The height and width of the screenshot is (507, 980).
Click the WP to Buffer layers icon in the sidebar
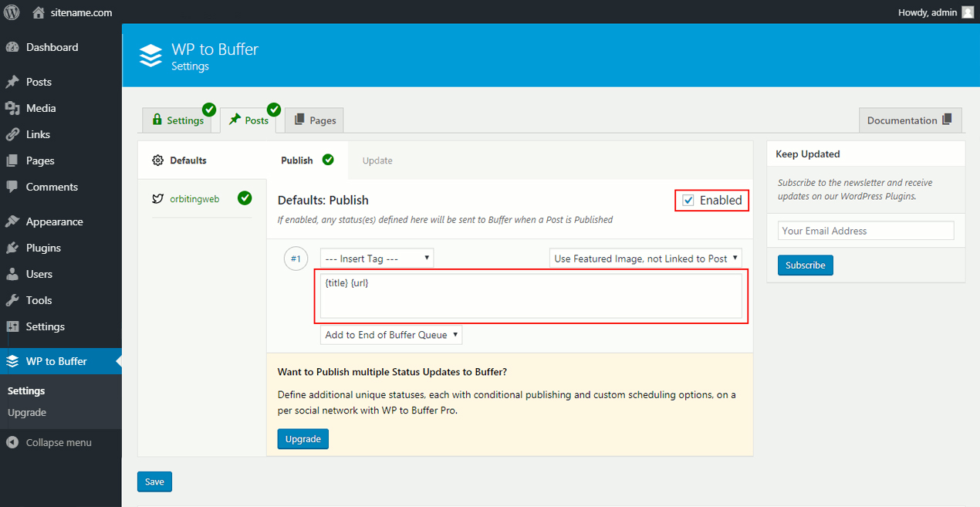12,361
